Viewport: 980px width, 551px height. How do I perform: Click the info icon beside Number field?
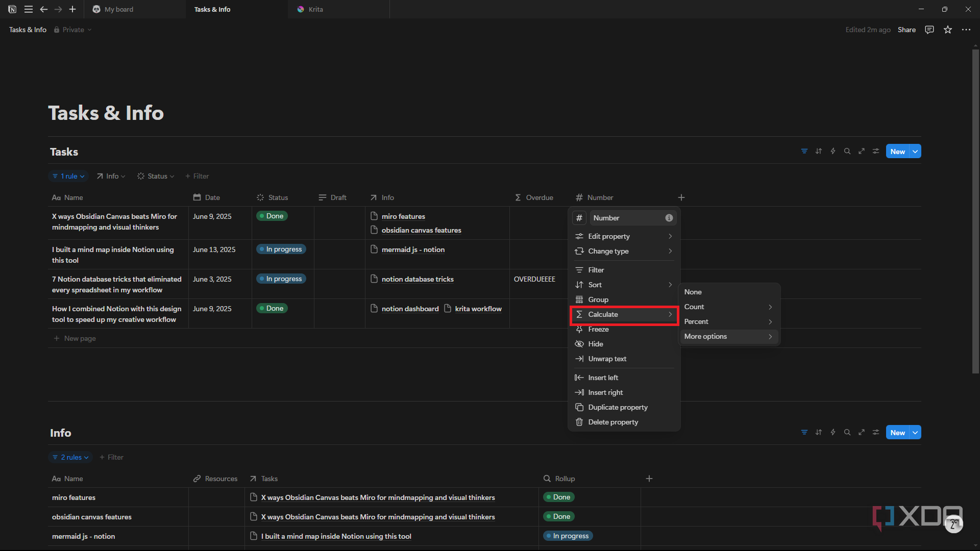click(669, 218)
